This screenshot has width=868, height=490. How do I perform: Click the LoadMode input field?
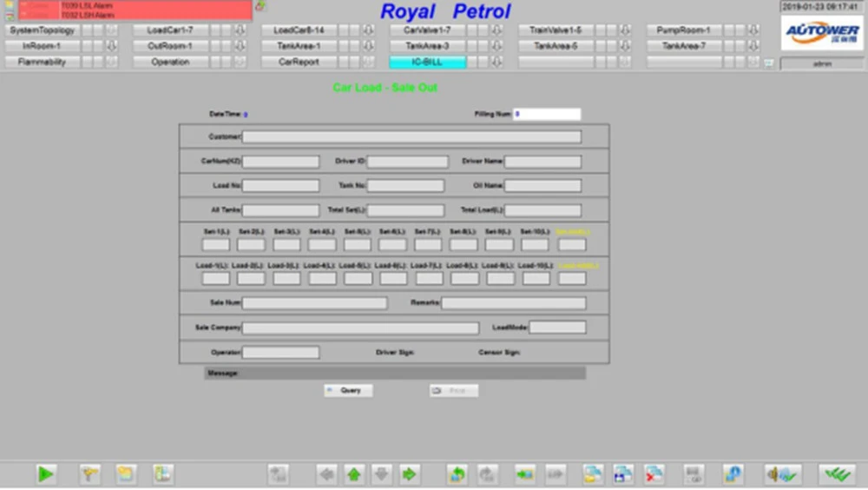click(557, 327)
